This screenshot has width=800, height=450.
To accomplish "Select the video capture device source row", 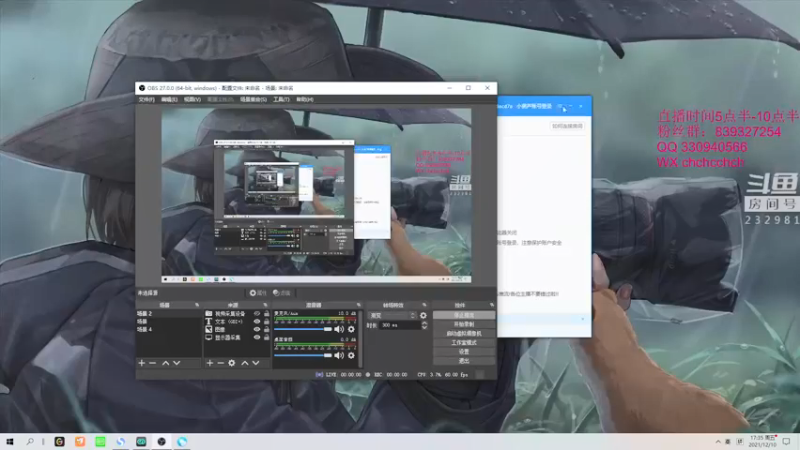I will click(237, 314).
